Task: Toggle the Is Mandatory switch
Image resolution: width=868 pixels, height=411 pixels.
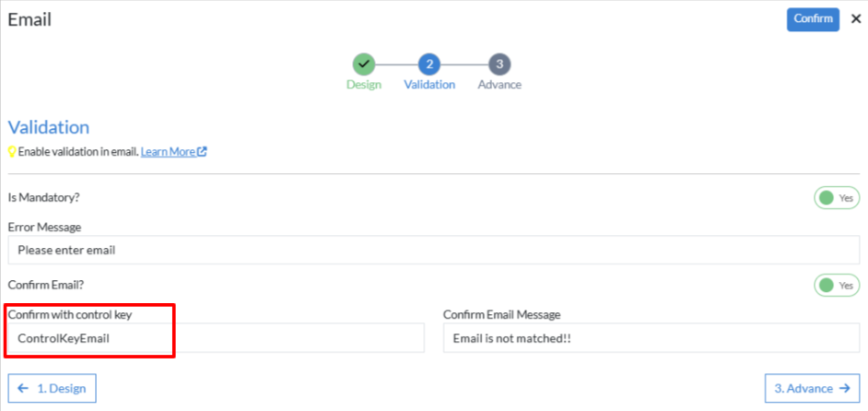Action: (836, 198)
